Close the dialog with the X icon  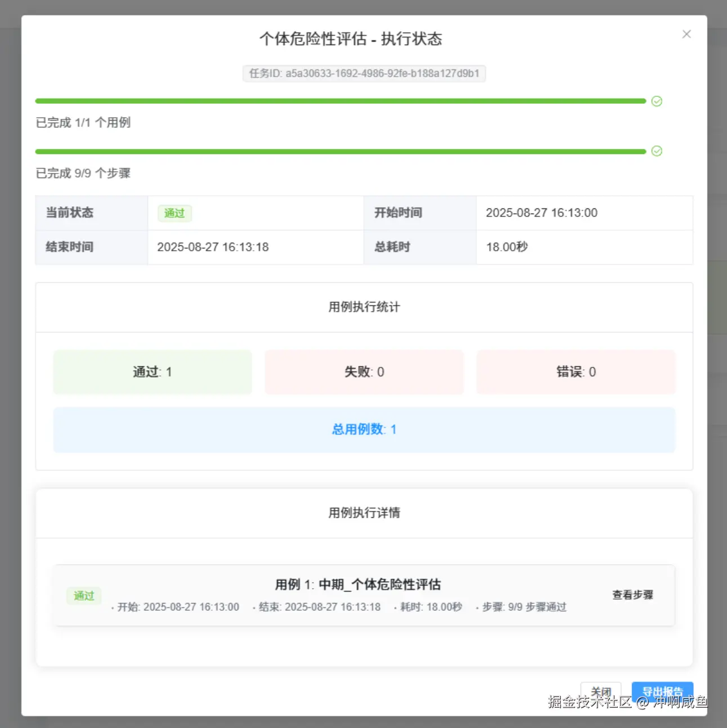tap(686, 34)
